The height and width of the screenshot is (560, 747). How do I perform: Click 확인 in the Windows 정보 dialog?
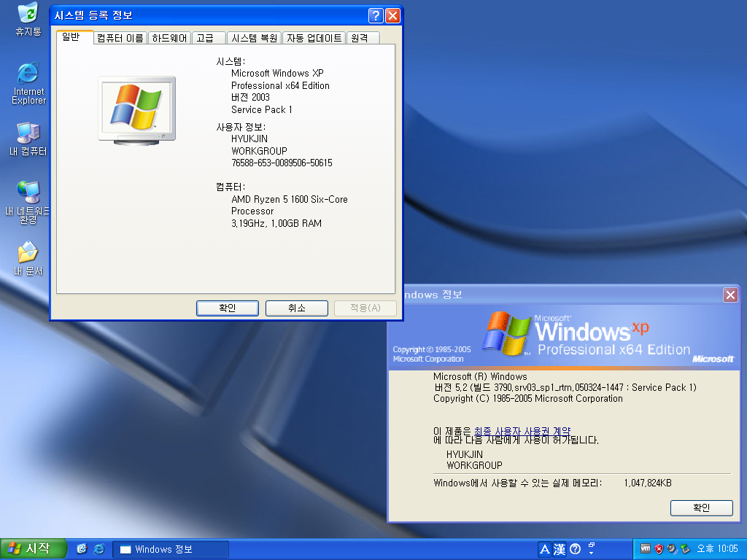701,508
